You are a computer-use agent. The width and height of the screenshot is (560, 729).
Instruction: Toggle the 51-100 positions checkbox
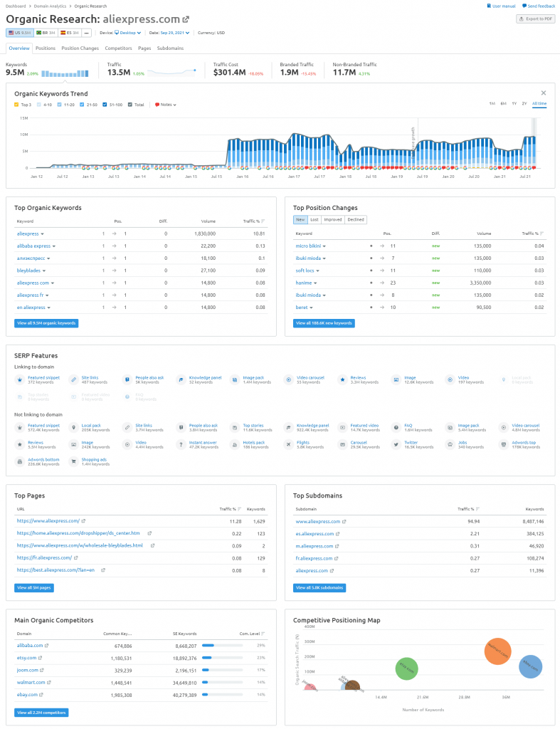(x=105, y=105)
